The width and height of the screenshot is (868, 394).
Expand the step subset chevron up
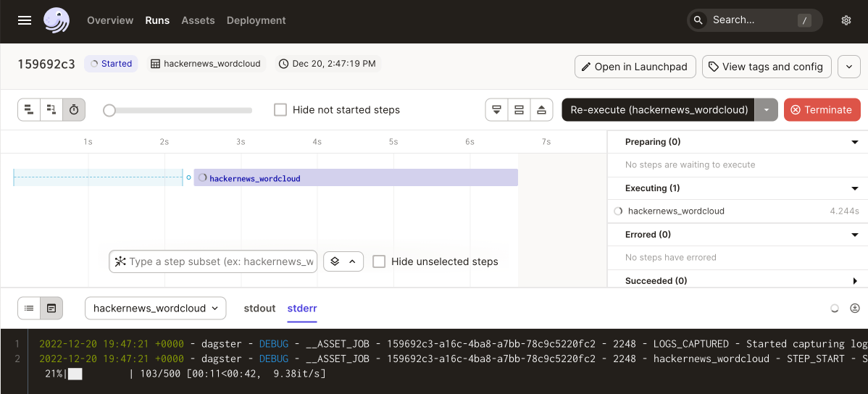tap(352, 261)
